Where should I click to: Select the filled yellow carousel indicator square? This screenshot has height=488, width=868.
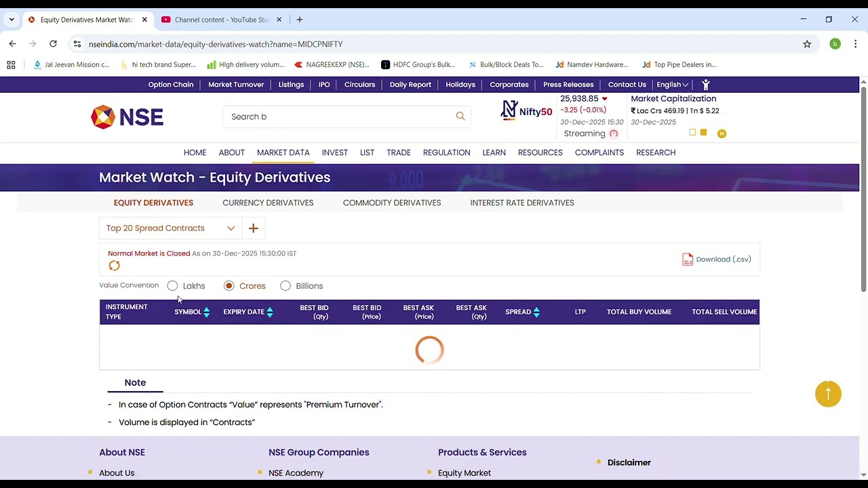coord(703,132)
